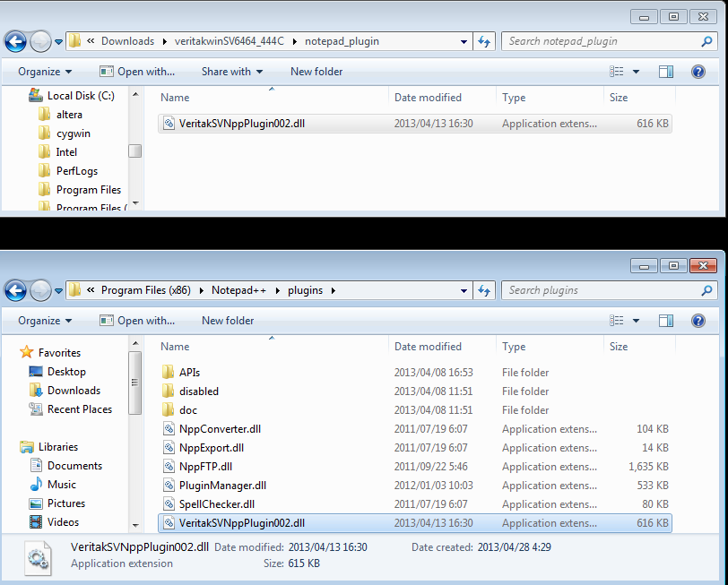The image size is (728, 585).
Task: Open Pictures library
Action: coord(57,503)
